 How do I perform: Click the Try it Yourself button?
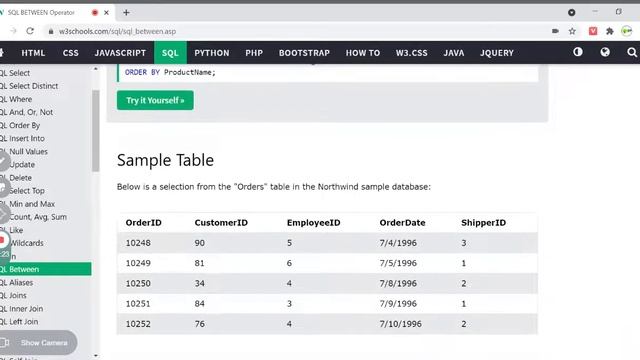[x=155, y=100]
